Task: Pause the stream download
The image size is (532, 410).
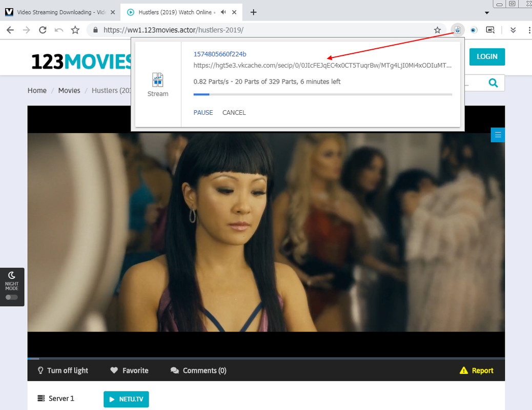Action: (x=203, y=112)
